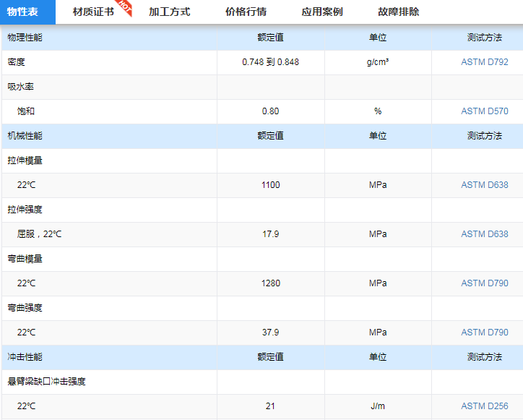Switch to the 材质证书 tab

tap(93, 12)
